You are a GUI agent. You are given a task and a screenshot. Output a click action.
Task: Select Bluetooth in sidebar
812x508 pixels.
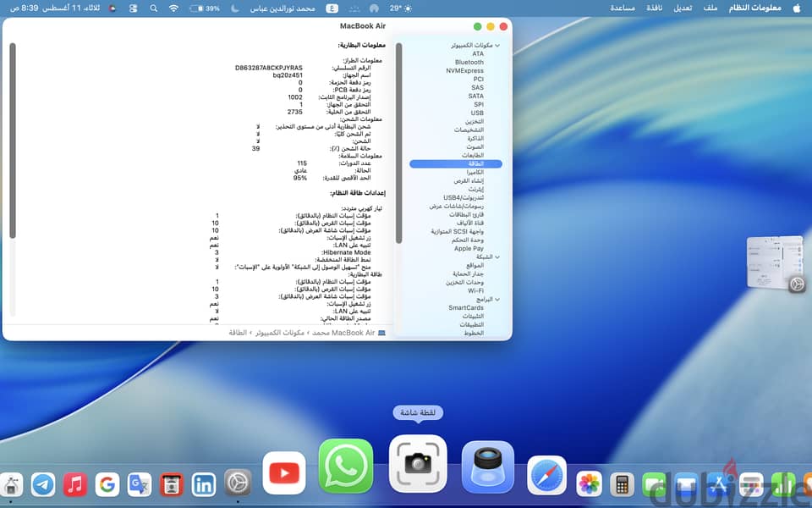coord(469,62)
